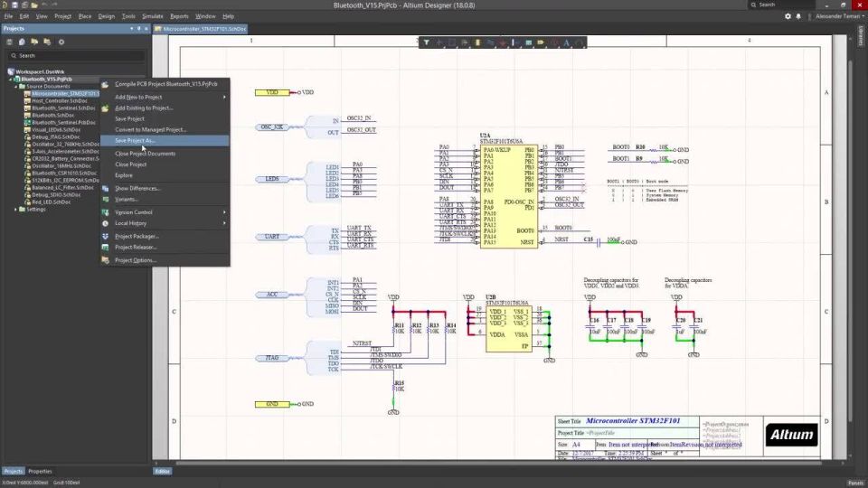Click the red power port icon
This screenshot has height=488, width=868.
[503, 42]
